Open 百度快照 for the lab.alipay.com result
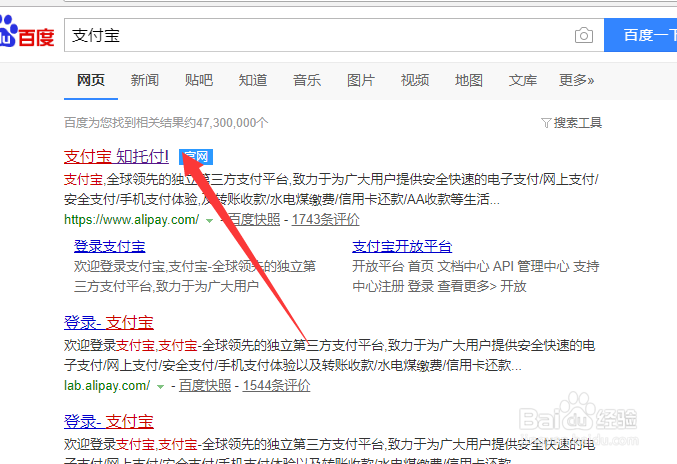Image resolution: width=677 pixels, height=464 pixels. click(x=205, y=385)
